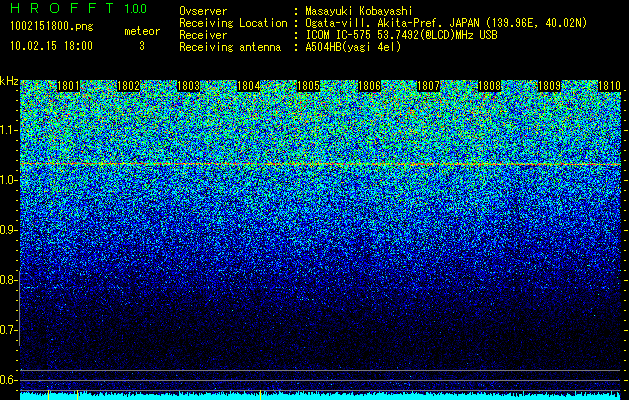Viewport: 629px width, 400px height.
Task: Click the 1801 time marker label
Action: 69,86
